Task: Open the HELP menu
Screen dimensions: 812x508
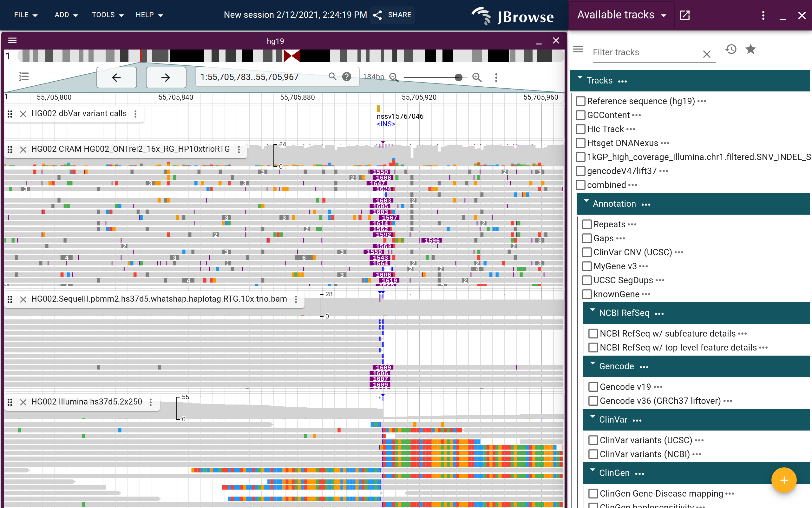Action: click(149, 15)
